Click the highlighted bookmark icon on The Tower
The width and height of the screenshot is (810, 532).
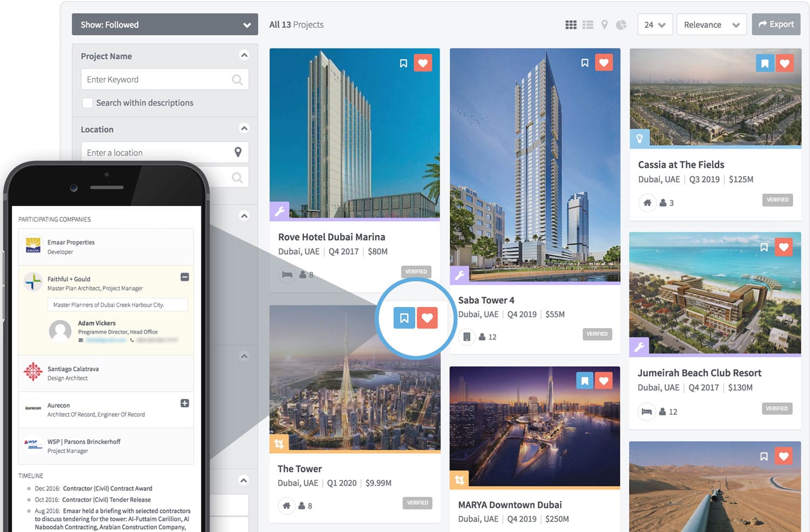[x=404, y=318]
